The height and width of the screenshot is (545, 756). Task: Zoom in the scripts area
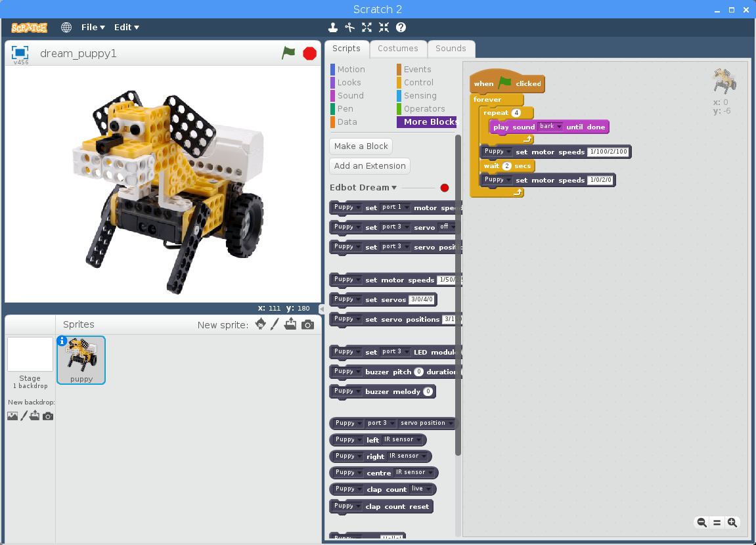pos(732,523)
